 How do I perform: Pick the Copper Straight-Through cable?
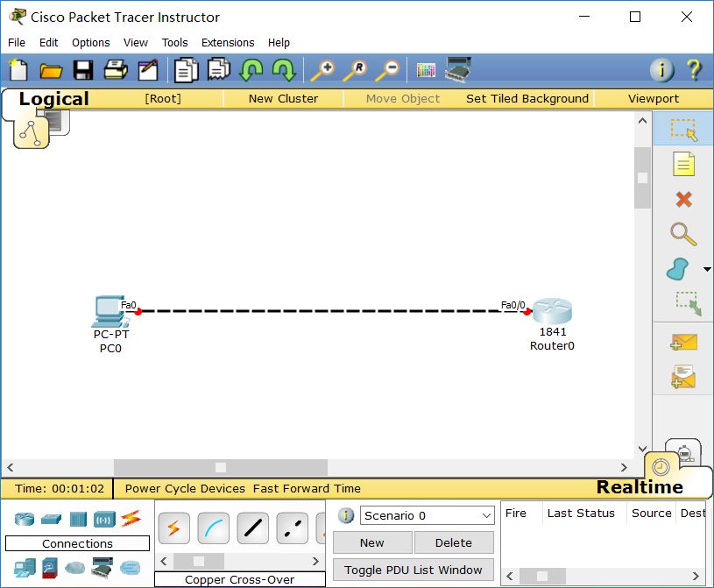point(252,528)
